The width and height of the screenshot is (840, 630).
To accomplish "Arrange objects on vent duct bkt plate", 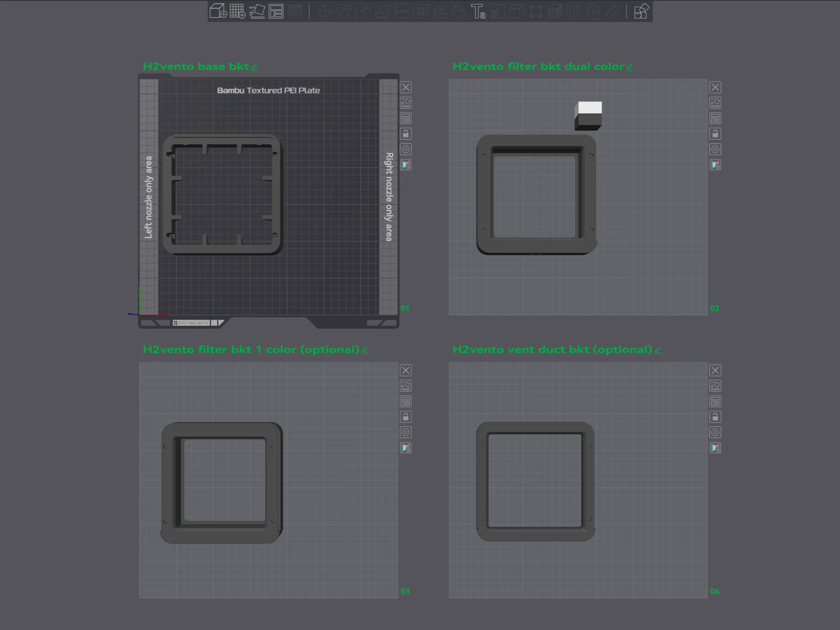I will (x=715, y=401).
